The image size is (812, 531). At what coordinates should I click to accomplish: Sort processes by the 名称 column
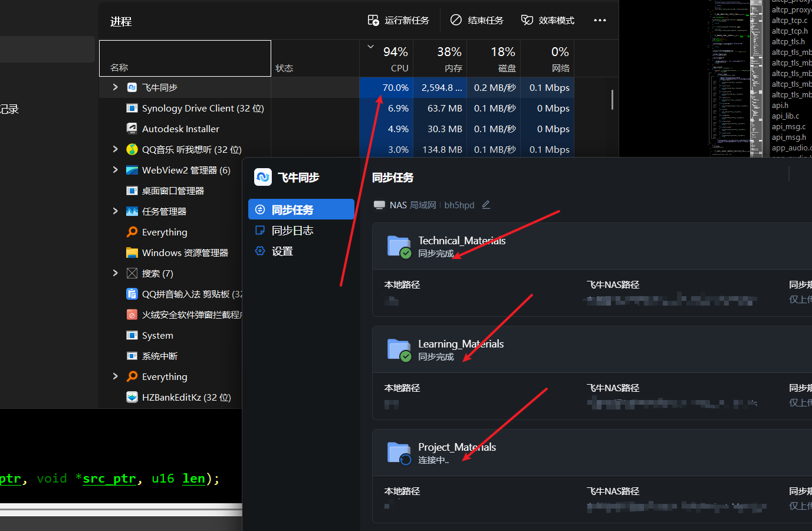point(185,58)
